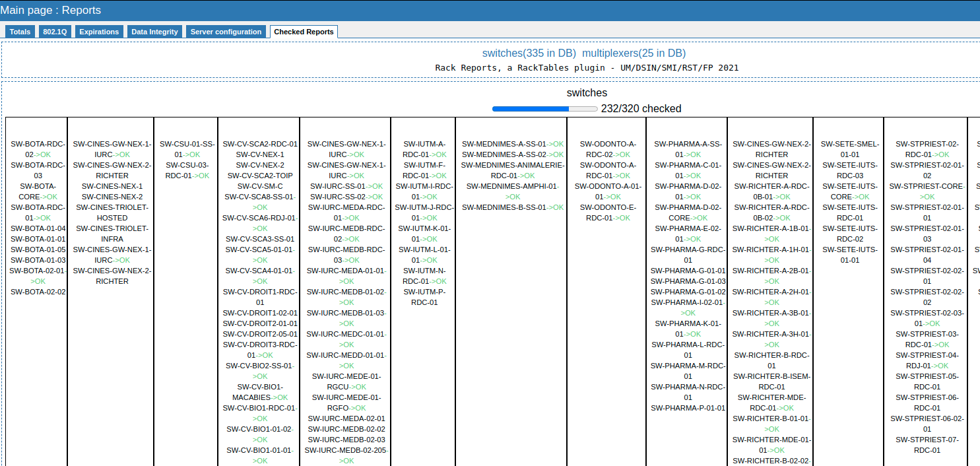
Task: Select the Data Integrity tab
Action: 154,32
